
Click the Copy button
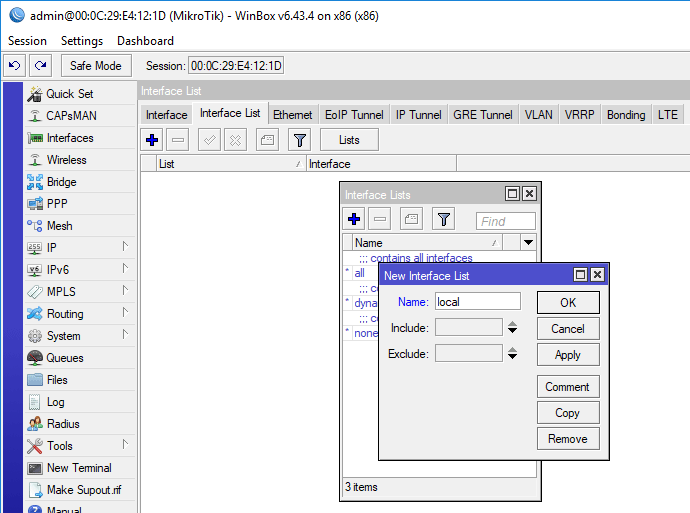[x=568, y=413]
